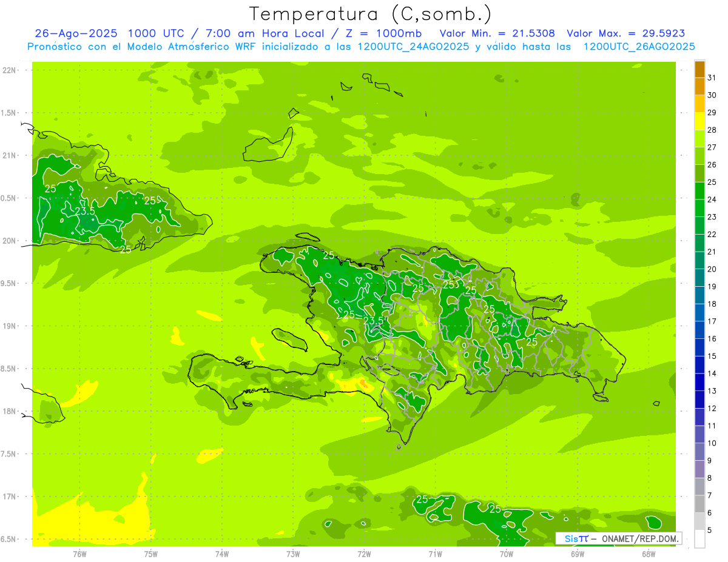Viewport: 728px width, 562px height.
Task: Click the "21N" latitude label
Action: click(x=10, y=156)
